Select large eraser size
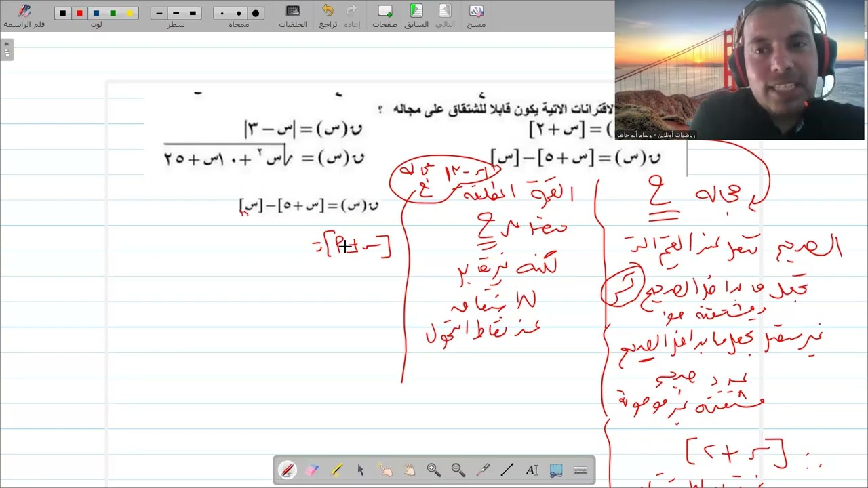This screenshot has width=868, height=488. pyautogui.click(x=256, y=13)
